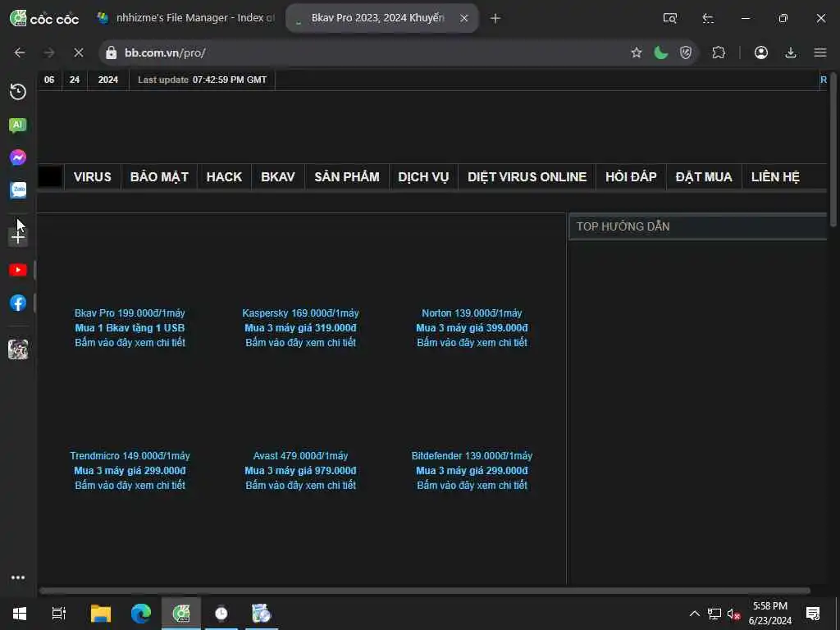The height and width of the screenshot is (630, 840).
Task: Open YouTube from the sidebar
Action: (18, 270)
